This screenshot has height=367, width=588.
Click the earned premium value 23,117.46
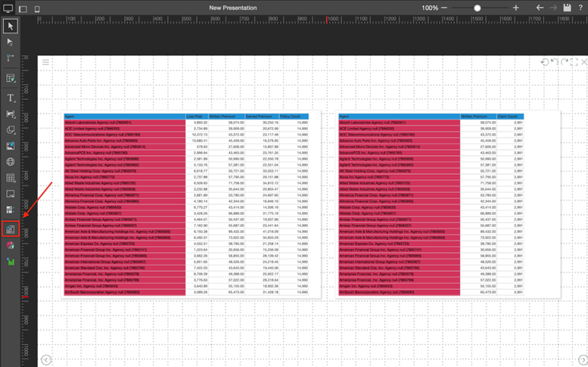point(270,135)
